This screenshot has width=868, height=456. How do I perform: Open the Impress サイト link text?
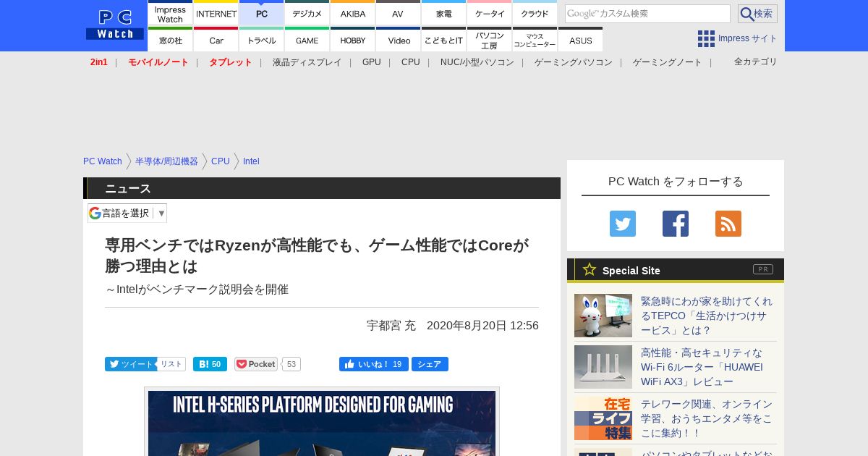(x=748, y=38)
